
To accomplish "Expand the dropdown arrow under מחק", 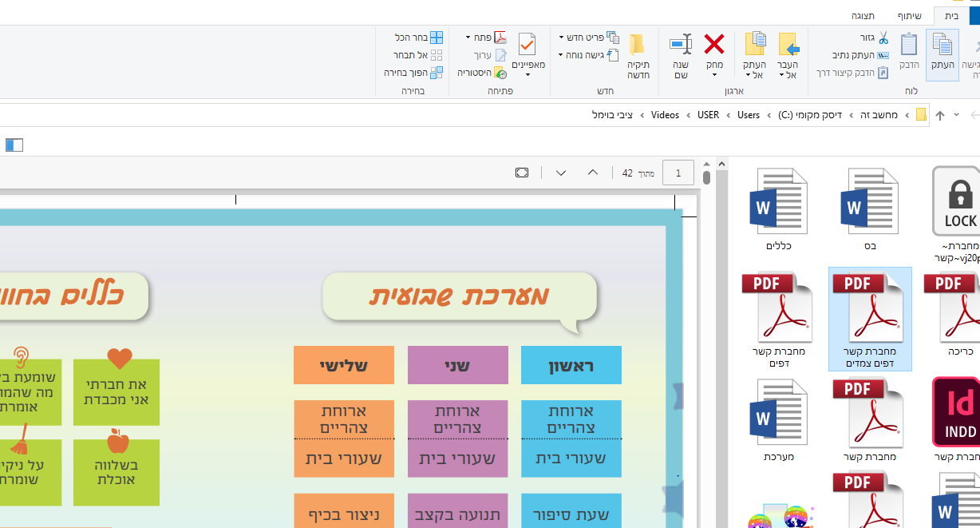I will coord(714,76).
